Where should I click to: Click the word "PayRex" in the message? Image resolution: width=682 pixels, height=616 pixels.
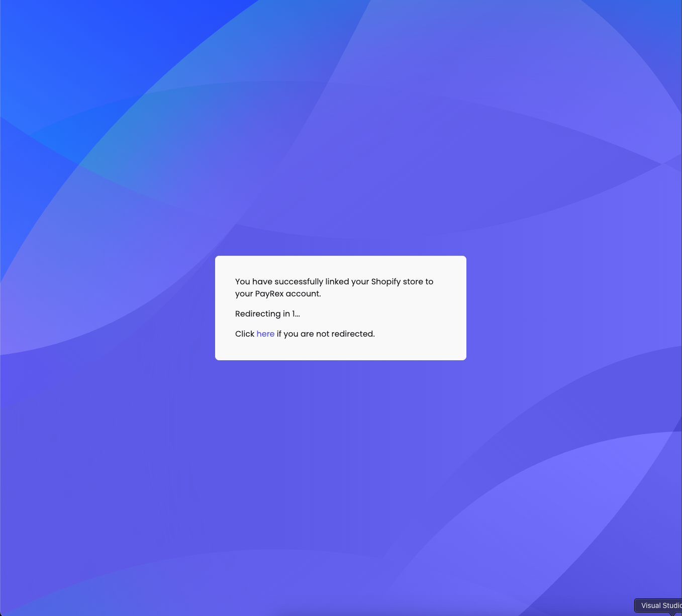pos(269,293)
